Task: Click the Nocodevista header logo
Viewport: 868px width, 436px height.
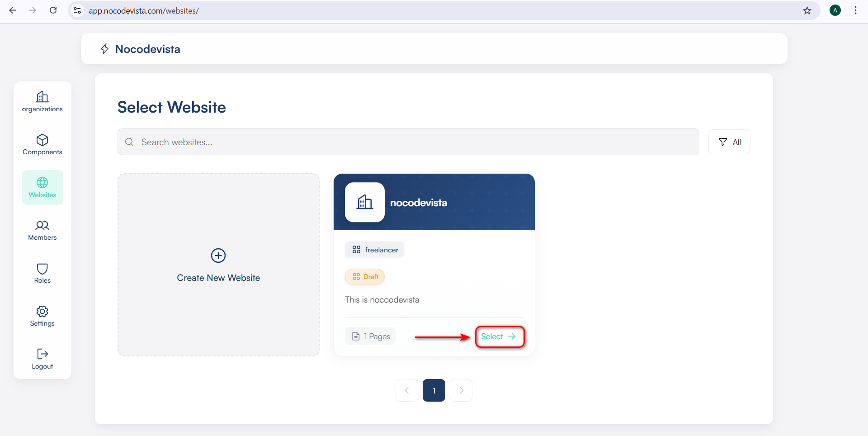Action: 140,49
